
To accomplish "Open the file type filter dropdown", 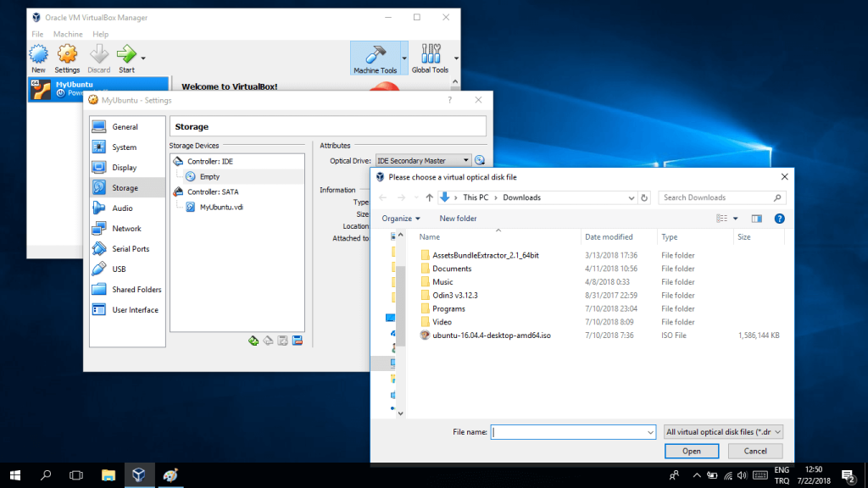I will 724,432.
